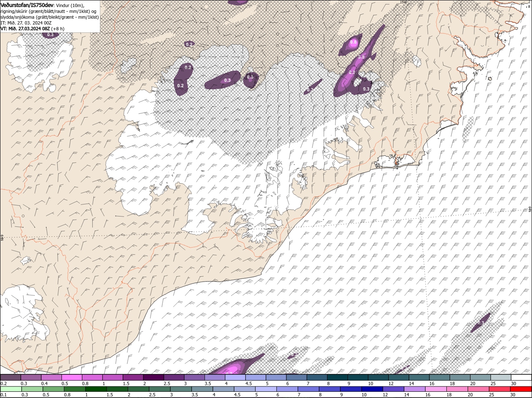Image resolution: width=532 pixels, height=398 pixels.
Task: Click the 'IT: Mið. 27. 03. 2024 00Z' line
Action: coord(25,23)
